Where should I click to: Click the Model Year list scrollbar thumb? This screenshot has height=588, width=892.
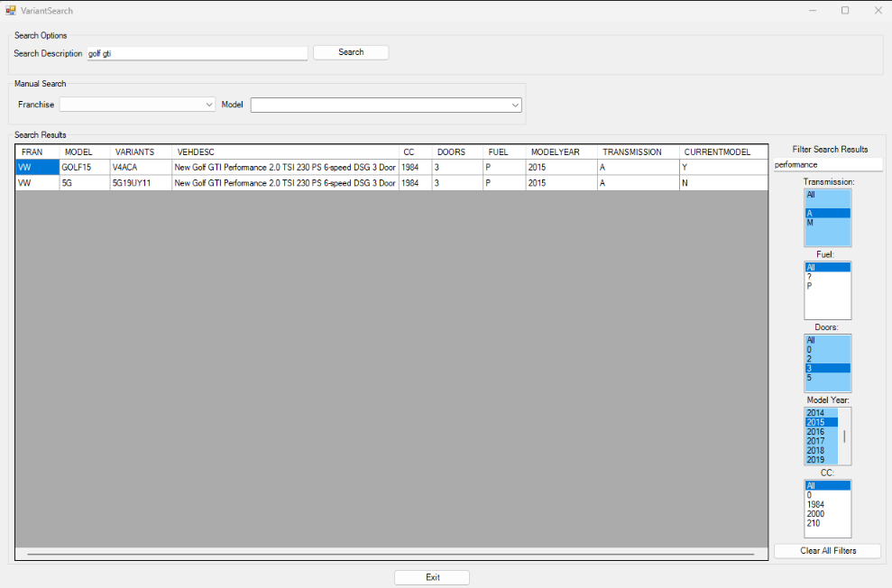(844, 436)
